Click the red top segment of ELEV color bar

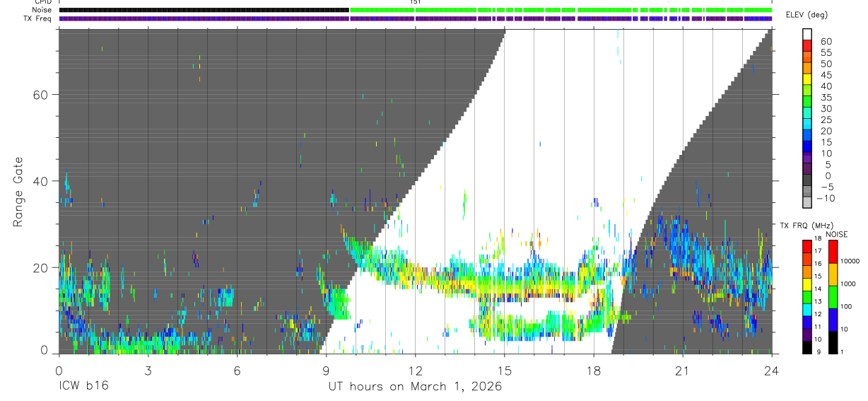(x=809, y=47)
